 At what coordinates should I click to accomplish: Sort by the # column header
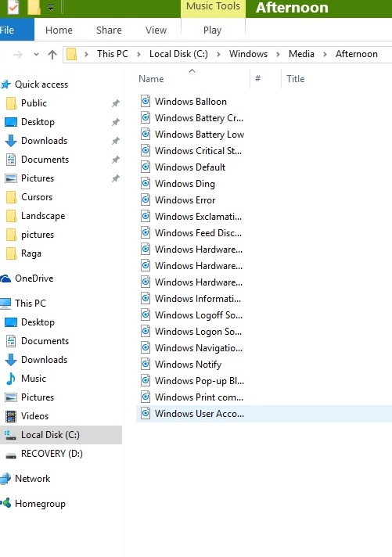(x=257, y=78)
